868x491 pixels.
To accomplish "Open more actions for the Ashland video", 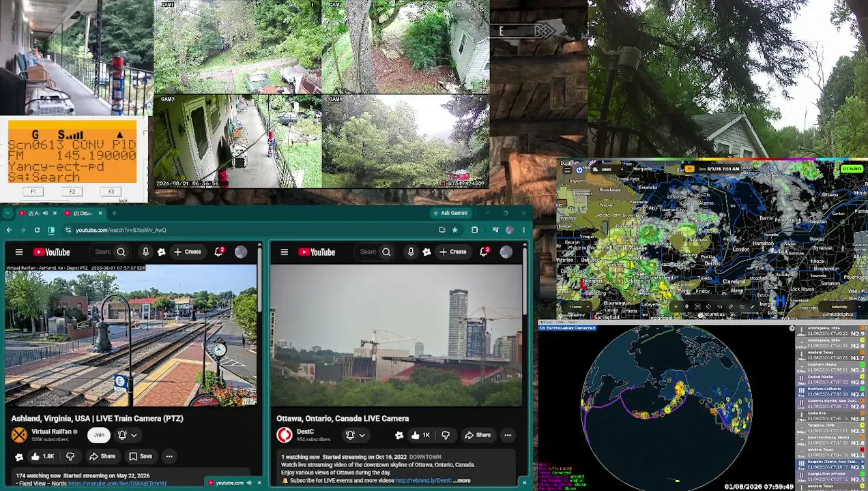I will [x=169, y=456].
